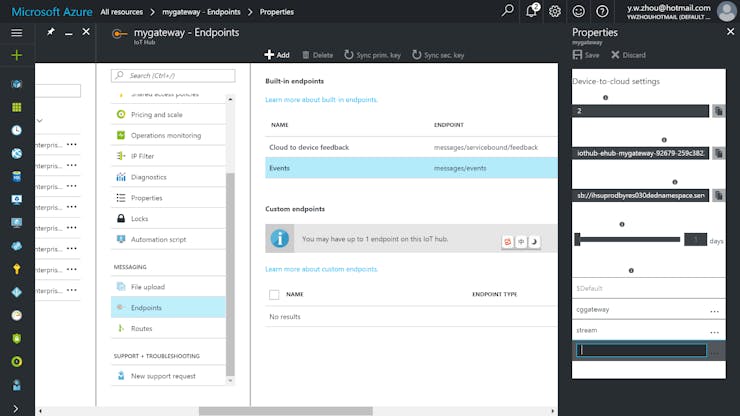
Task: Open ellipsis menu for cggateway group
Action: (x=714, y=310)
